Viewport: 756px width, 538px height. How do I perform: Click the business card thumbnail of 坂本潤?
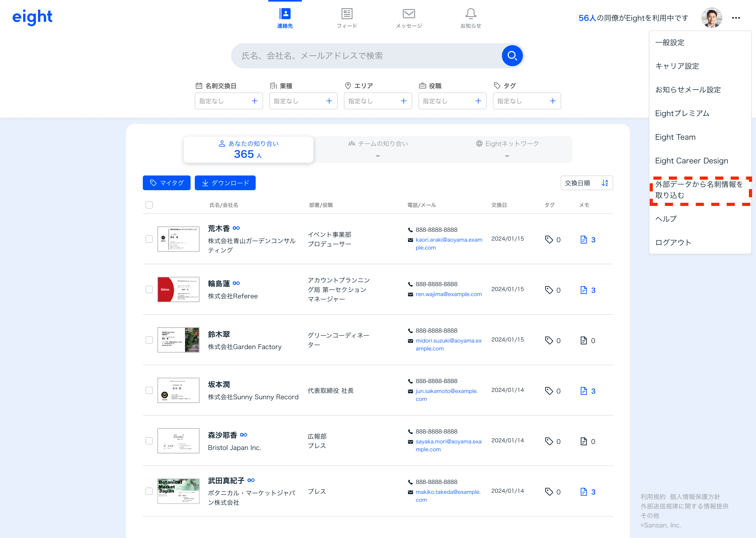(x=178, y=390)
